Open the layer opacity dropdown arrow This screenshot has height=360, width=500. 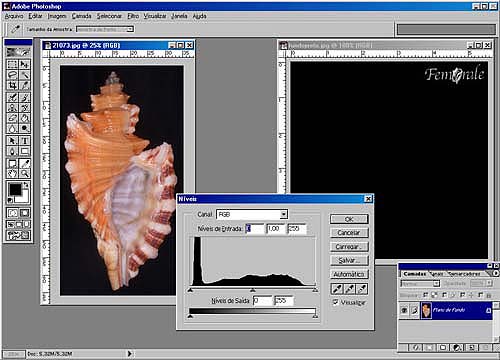tap(489, 283)
